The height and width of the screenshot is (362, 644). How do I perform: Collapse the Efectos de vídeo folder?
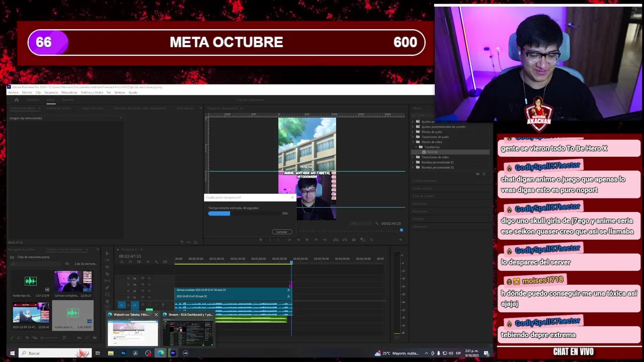tap(413, 142)
